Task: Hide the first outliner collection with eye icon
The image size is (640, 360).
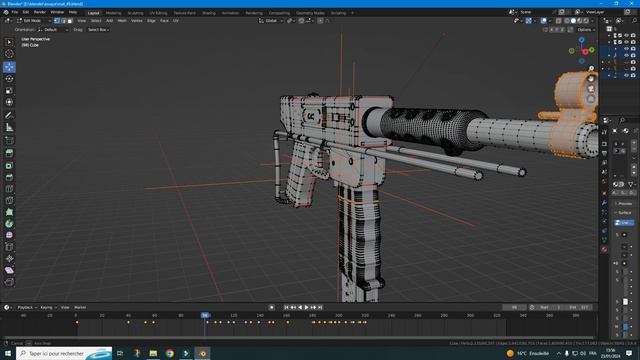Action: pyautogui.click(x=627, y=36)
